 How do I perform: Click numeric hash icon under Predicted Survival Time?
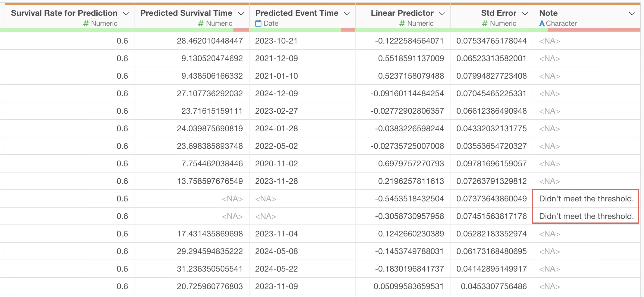(201, 23)
